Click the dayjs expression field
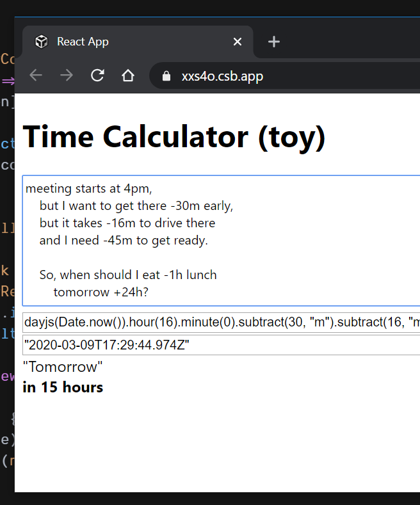 point(221,322)
